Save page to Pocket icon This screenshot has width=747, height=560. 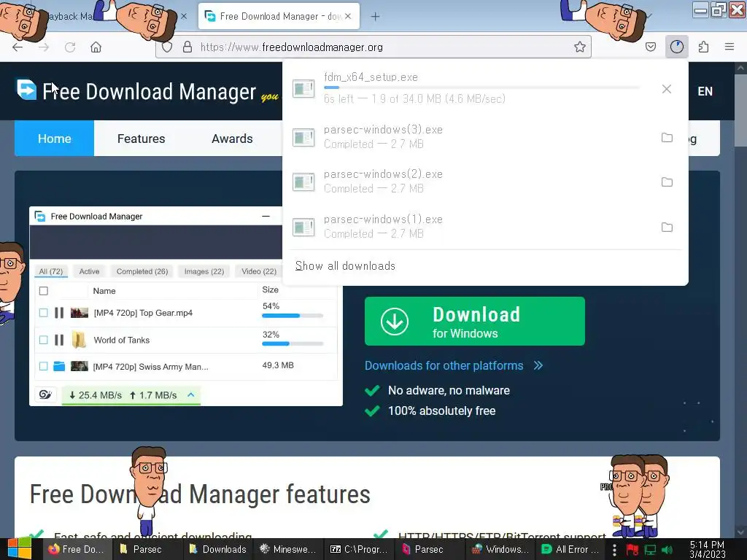coord(651,47)
